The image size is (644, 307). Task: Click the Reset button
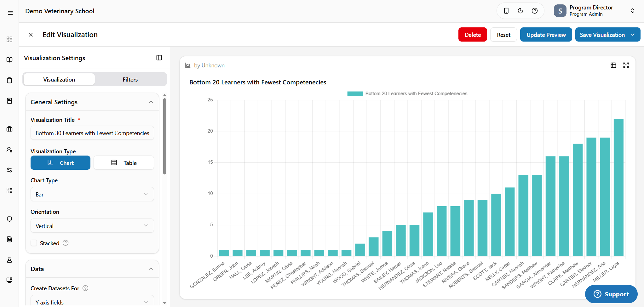pos(503,35)
